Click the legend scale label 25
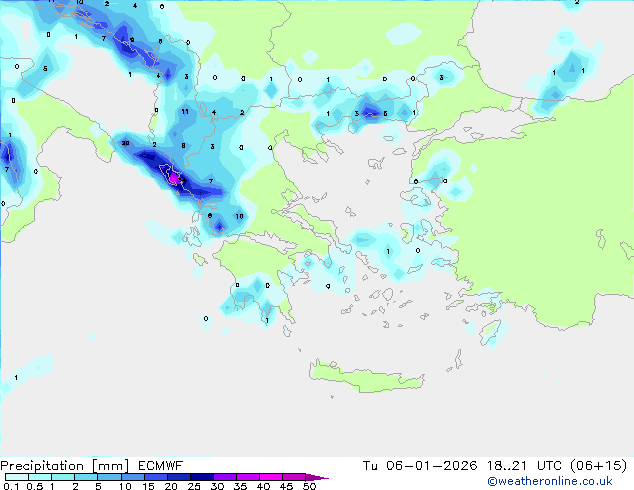This screenshot has width=634, height=490. click(x=194, y=486)
